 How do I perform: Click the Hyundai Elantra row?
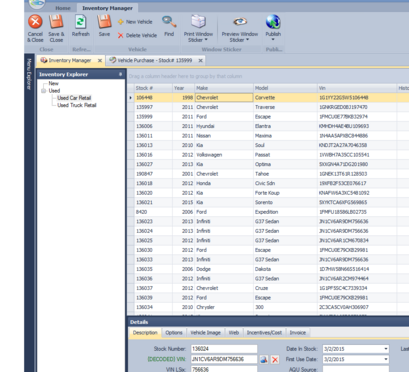pyautogui.click(x=268, y=126)
